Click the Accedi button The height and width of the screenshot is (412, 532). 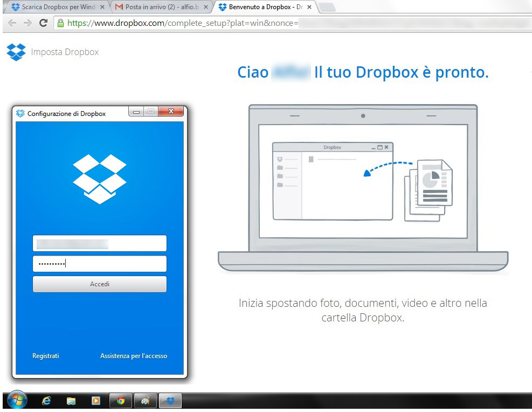(100, 284)
